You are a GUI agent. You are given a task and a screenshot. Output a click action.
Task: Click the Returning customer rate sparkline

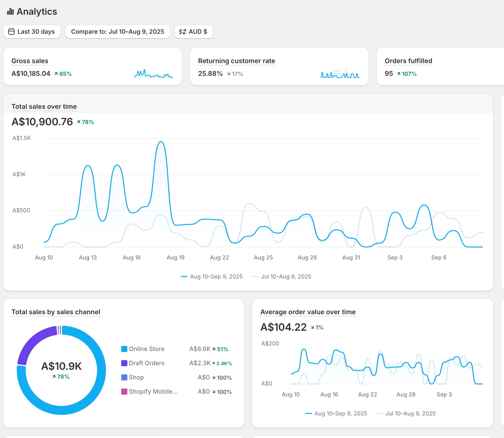(x=340, y=74)
